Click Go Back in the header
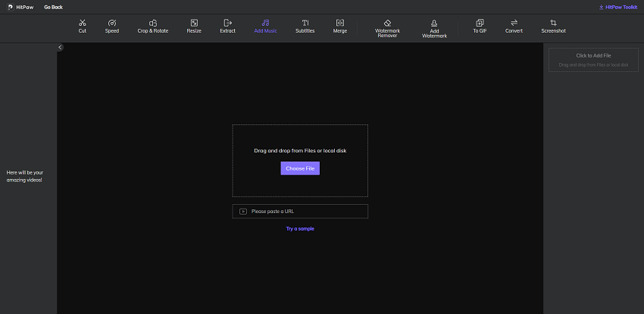This screenshot has height=314, width=644. (53, 7)
